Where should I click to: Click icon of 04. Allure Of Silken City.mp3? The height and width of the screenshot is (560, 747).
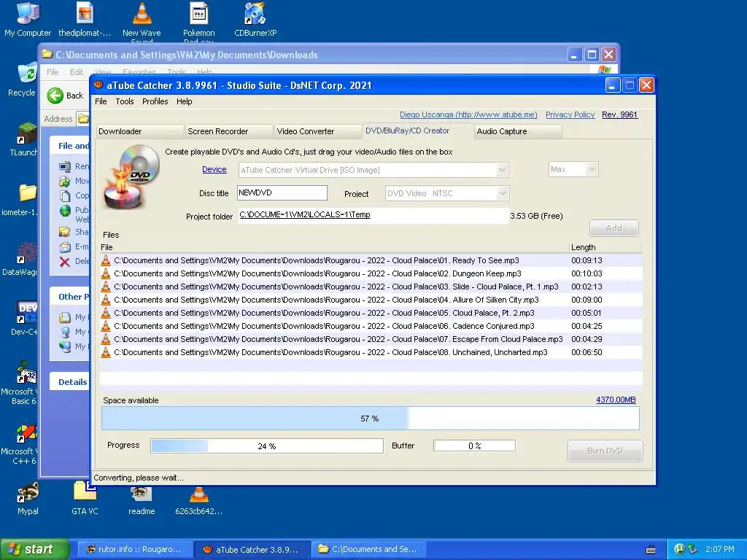point(106,300)
